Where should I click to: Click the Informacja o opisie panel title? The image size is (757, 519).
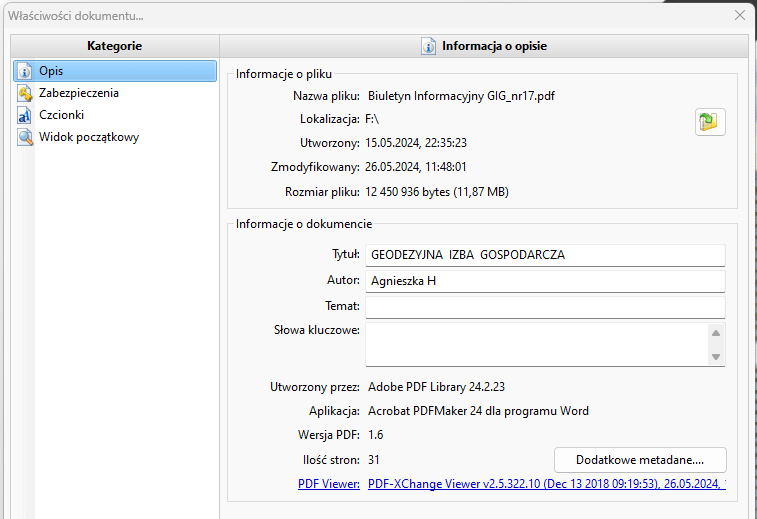tap(494, 46)
